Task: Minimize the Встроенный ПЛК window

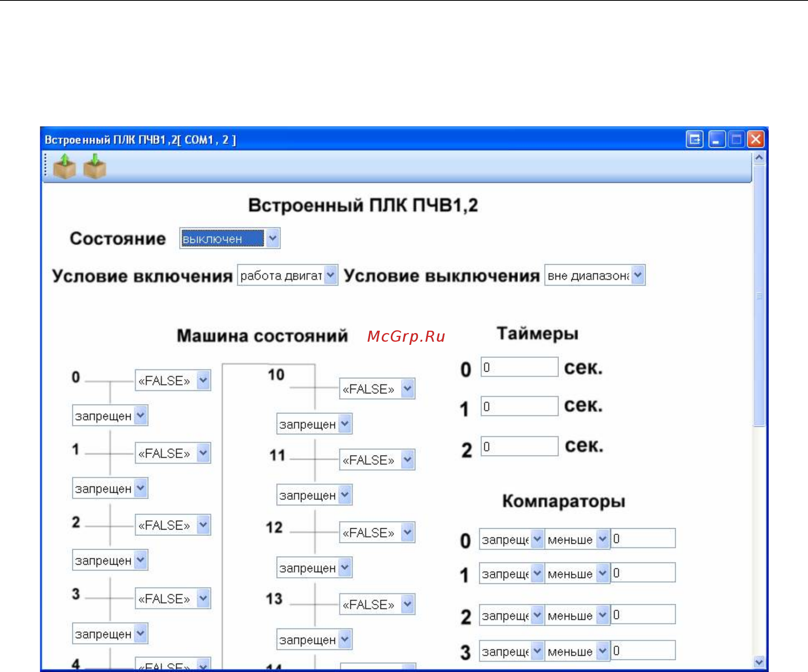Action: coord(717,139)
